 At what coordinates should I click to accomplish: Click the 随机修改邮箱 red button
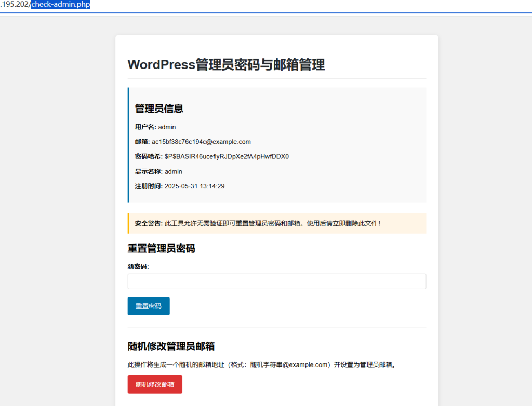pos(155,384)
